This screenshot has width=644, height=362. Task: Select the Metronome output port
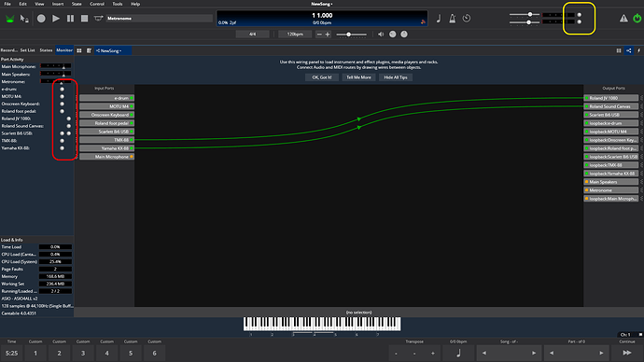tap(611, 190)
